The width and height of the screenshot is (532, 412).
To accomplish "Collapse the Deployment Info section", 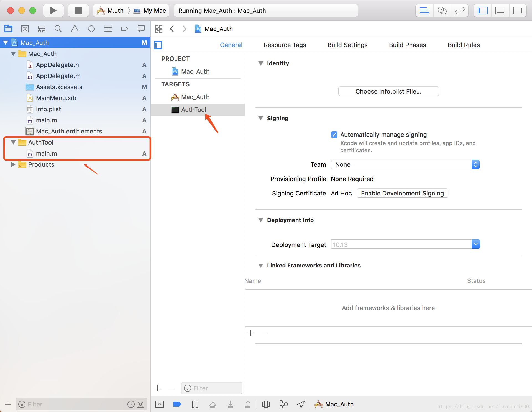I will (x=261, y=220).
